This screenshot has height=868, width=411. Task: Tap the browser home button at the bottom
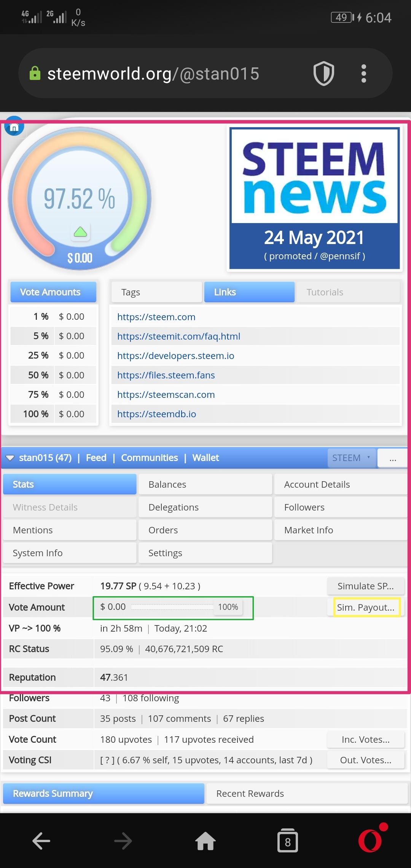(205, 841)
